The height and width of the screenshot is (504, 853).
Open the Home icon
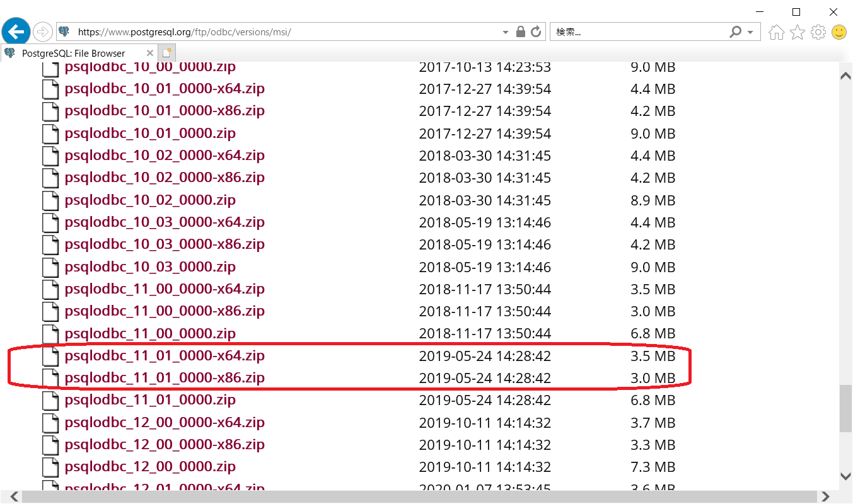click(x=777, y=32)
